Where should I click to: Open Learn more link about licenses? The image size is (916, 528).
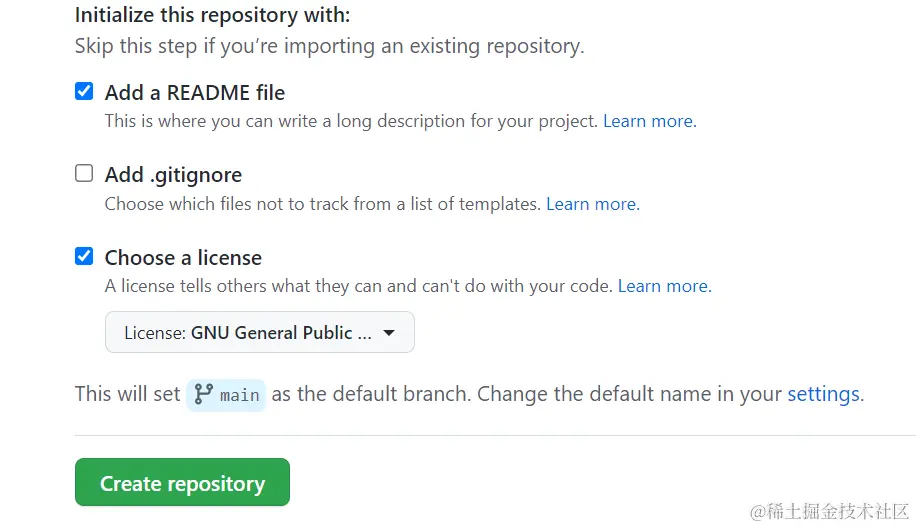pyautogui.click(x=665, y=286)
